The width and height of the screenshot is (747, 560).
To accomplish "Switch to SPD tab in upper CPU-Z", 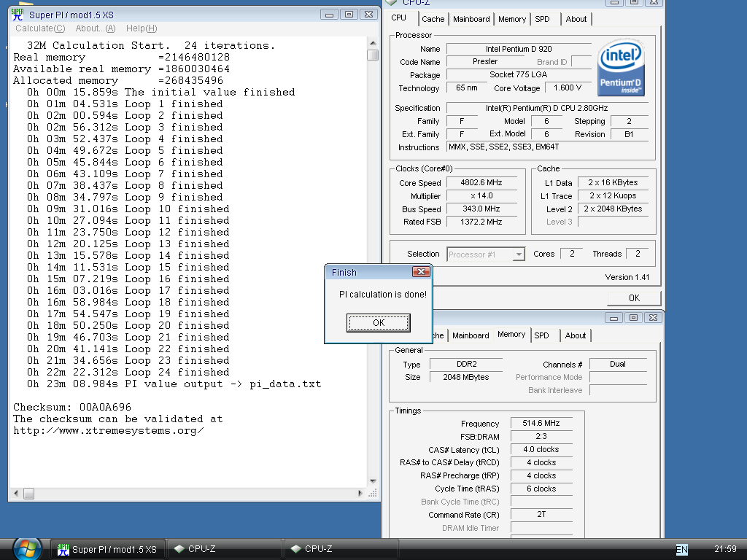I will coord(542,19).
